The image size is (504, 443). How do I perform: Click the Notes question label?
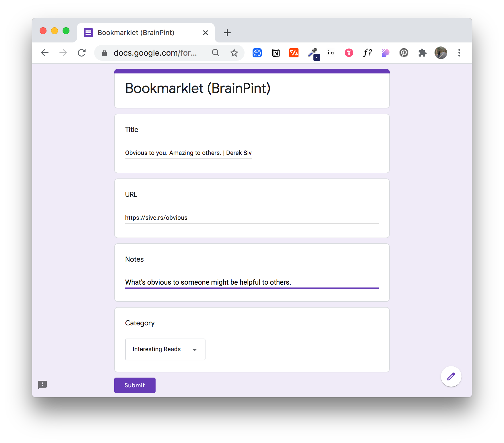tap(134, 259)
